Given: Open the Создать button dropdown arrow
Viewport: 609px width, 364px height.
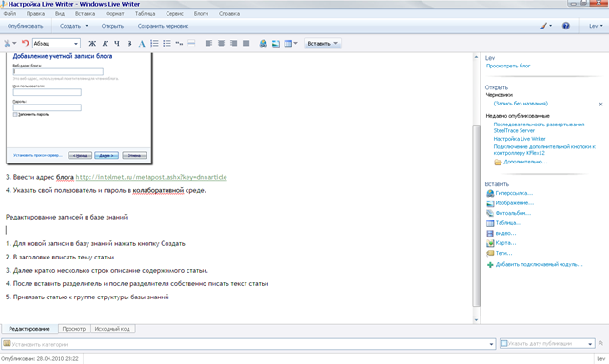Looking at the screenshot, I should click(87, 26).
